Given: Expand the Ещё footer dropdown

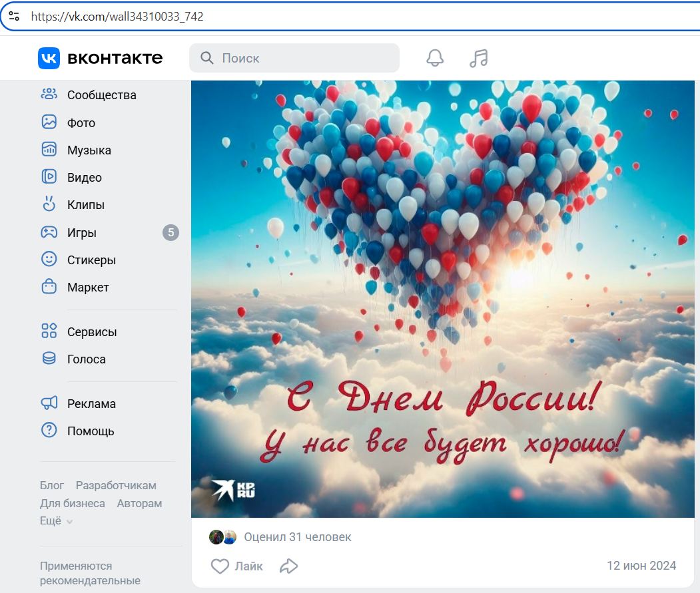Looking at the screenshot, I should point(56,521).
